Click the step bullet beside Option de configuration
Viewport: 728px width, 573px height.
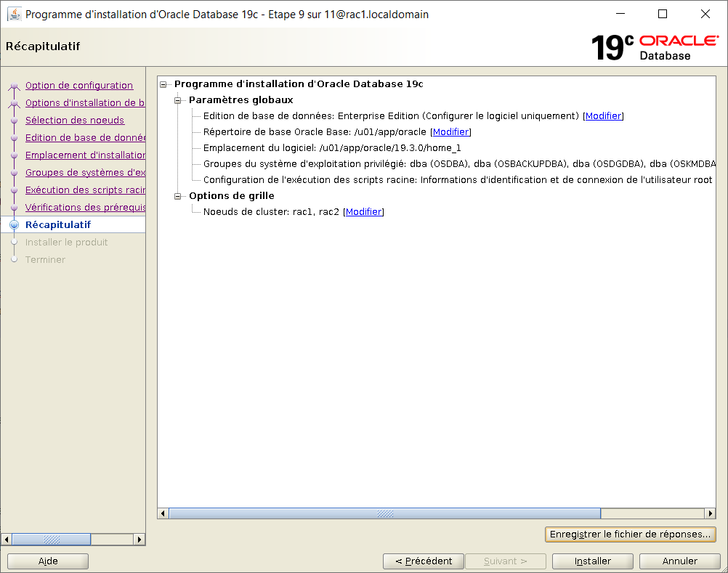pos(15,86)
